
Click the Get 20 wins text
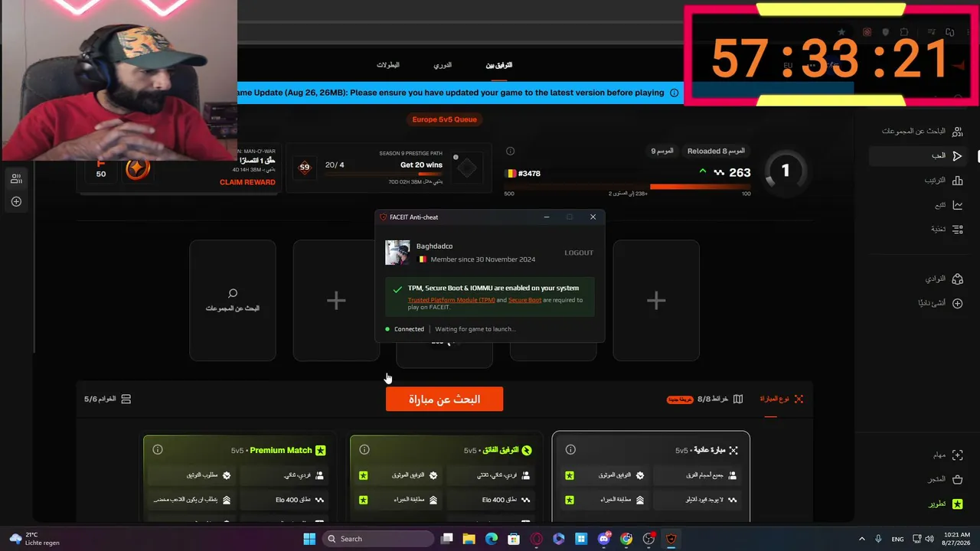pos(421,165)
